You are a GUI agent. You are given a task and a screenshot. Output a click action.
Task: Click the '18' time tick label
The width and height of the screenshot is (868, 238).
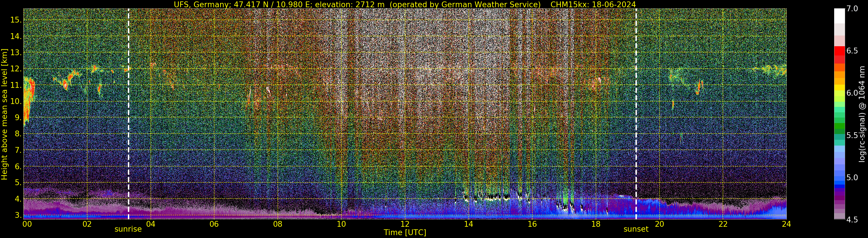(596, 224)
